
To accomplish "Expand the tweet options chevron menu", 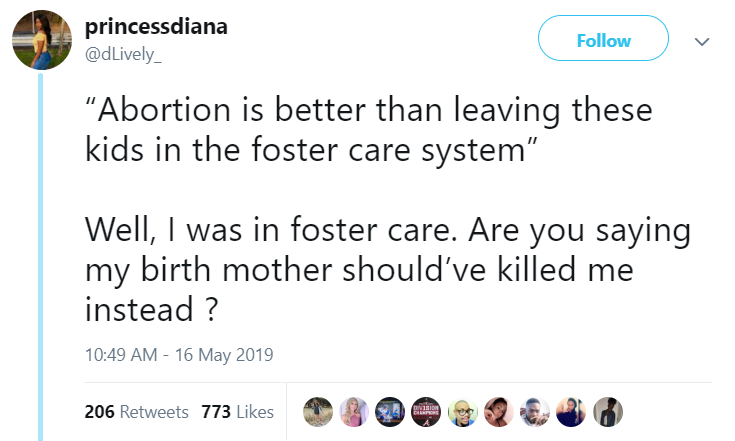I will tap(701, 42).
